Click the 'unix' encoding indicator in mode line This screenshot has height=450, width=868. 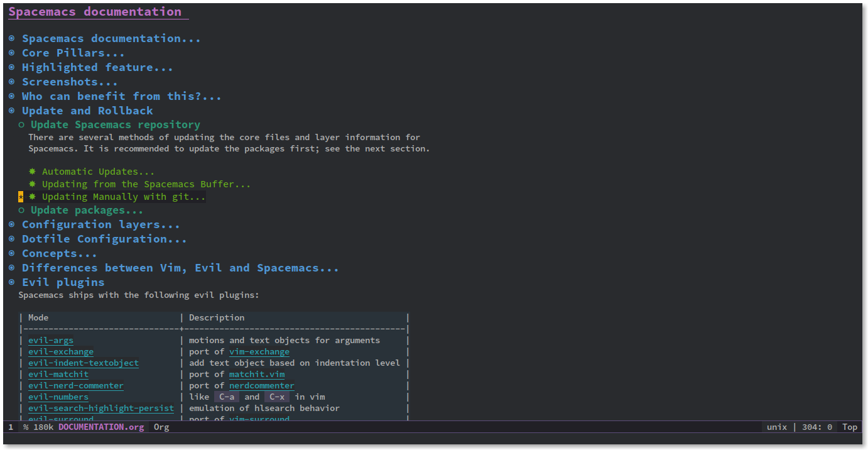(777, 427)
